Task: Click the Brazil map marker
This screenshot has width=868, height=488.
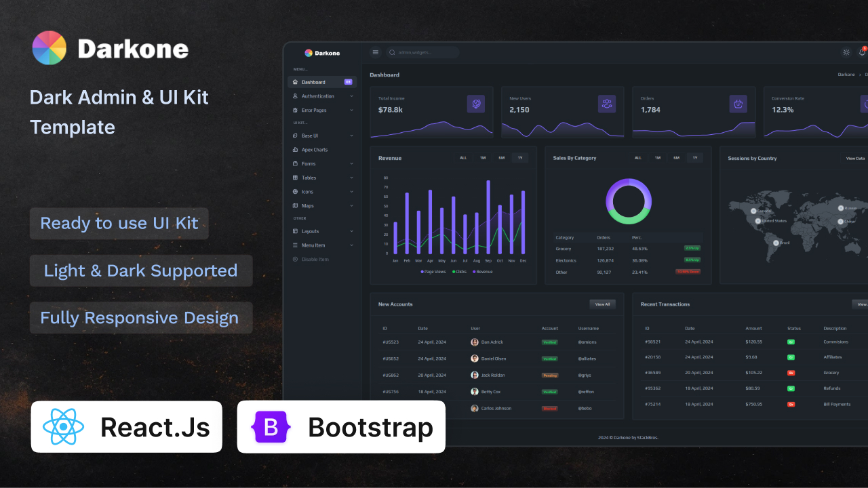Action: pyautogui.click(x=776, y=242)
